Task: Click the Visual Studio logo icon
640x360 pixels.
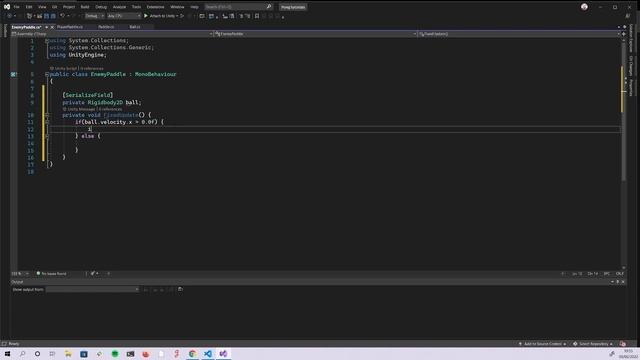Action: [7, 7]
